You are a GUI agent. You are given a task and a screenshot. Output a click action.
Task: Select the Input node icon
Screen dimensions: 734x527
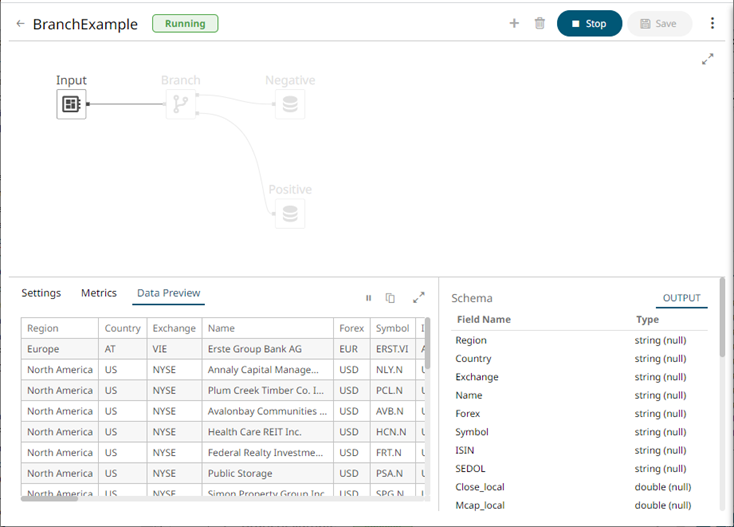point(71,104)
